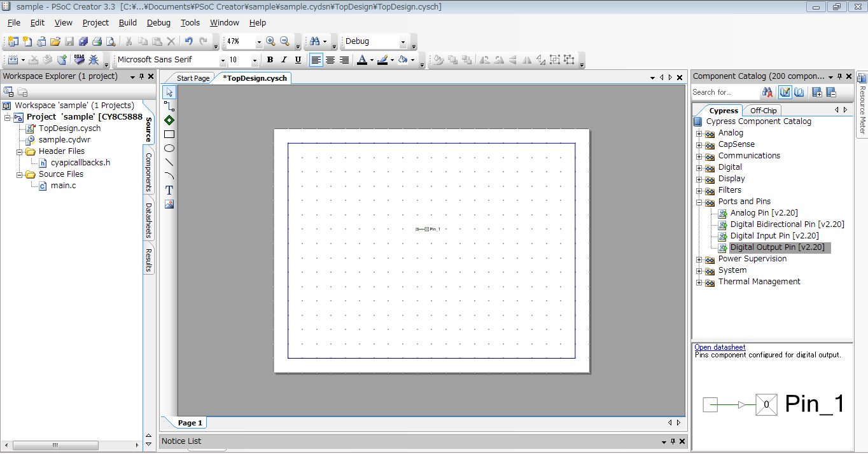
Task: Select the rectangle drawing tool
Action: point(169,134)
